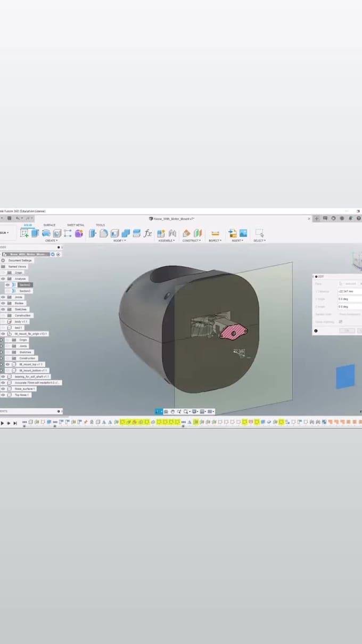Open the SELECT dropdown menu
The image size is (362, 644).
pyautogui.click(x=259, y=241)
